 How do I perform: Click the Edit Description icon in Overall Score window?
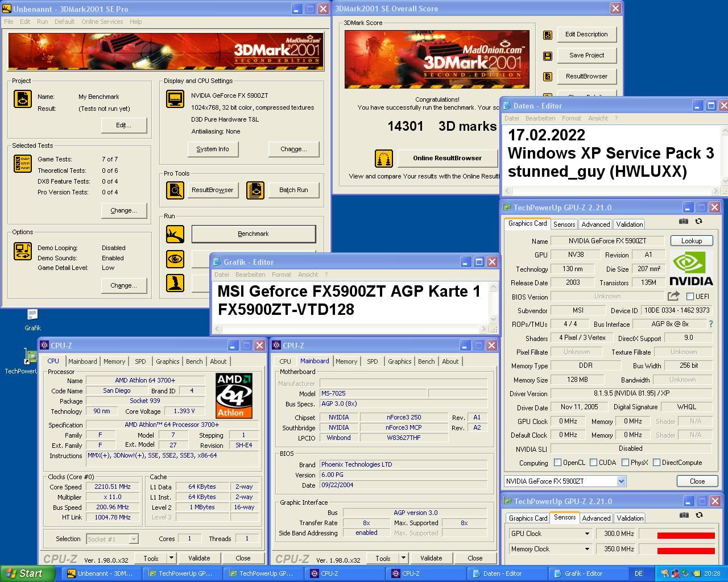(547, 35)
